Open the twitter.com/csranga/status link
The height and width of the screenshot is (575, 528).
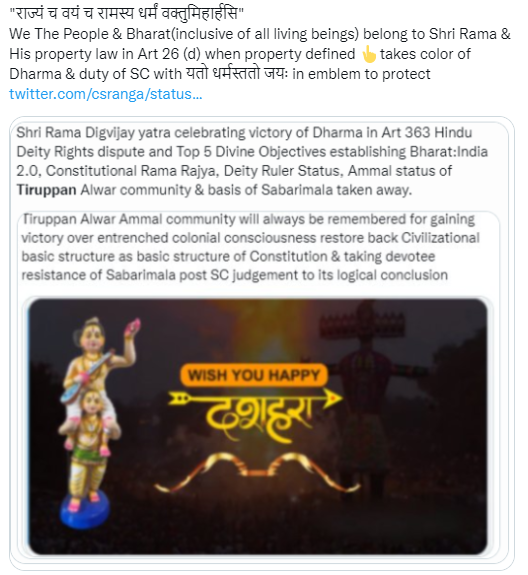[x=106, y=94]
